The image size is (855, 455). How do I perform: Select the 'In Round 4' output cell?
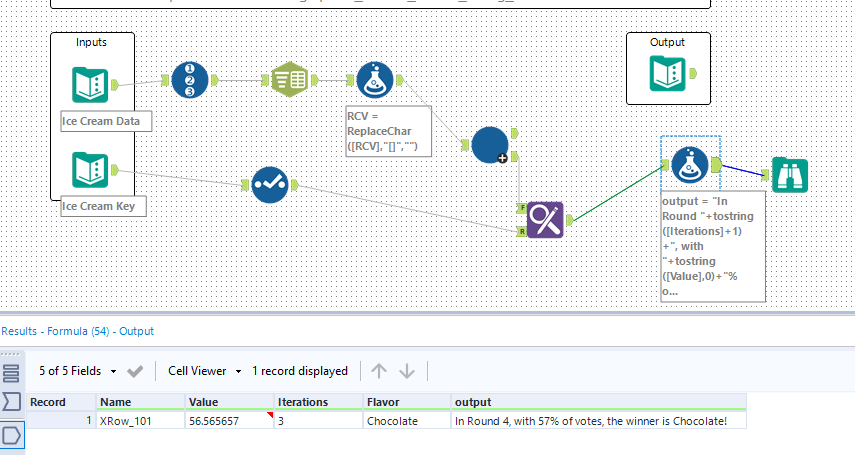click(x=599, y=421)
